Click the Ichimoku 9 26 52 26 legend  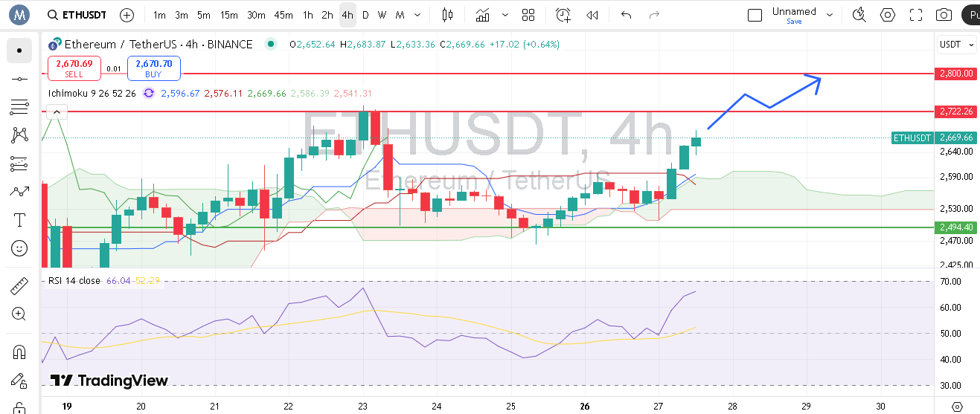(92, 93)
